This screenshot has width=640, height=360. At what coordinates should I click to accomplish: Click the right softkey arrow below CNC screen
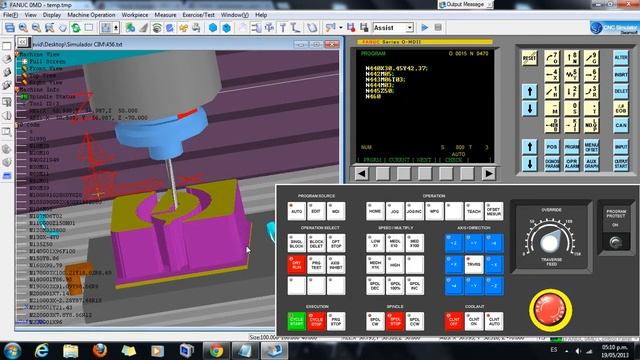click(489, 174)
